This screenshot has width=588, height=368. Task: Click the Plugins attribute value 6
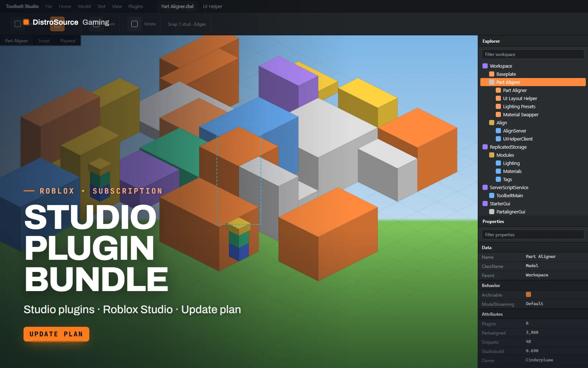[527, 323]
